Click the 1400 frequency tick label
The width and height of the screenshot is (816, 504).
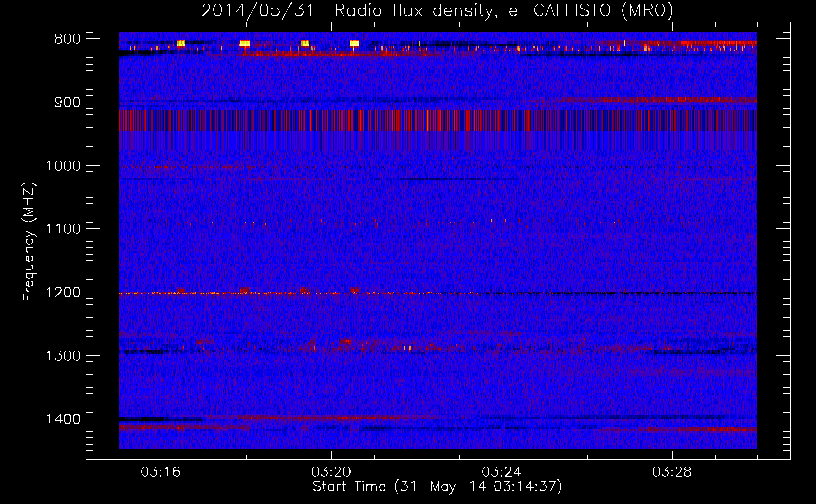[63, 419]
